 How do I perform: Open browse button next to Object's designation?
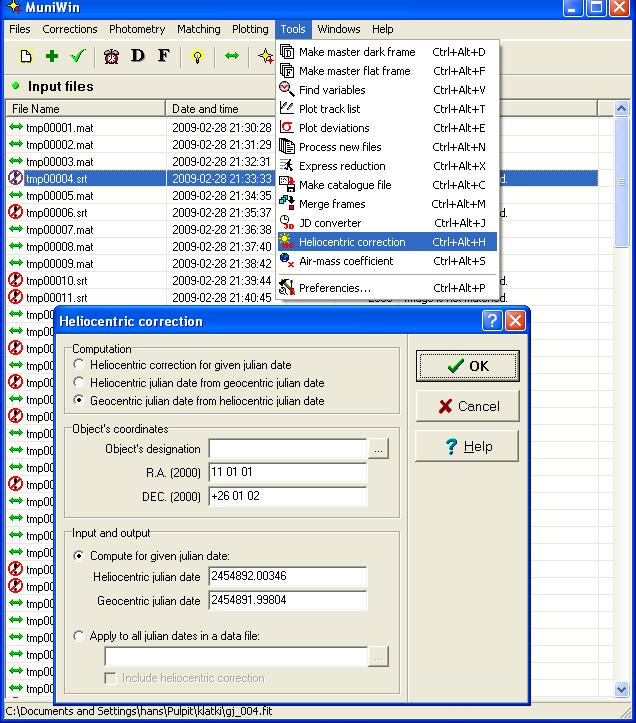coord(378,450)
